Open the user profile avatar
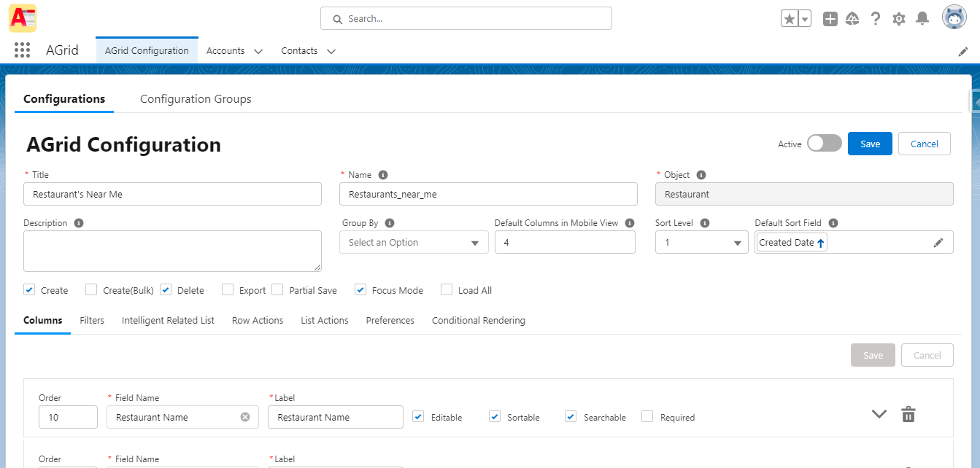This screenshot has height=468, width=980. 954,18
